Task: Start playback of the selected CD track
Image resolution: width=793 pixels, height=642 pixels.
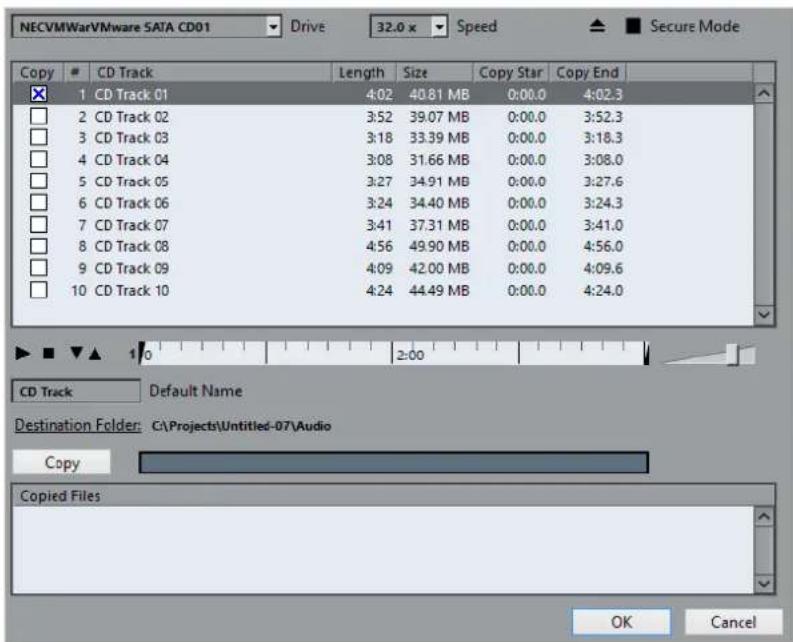Action: pyautogui.click(x=22, y=353)
